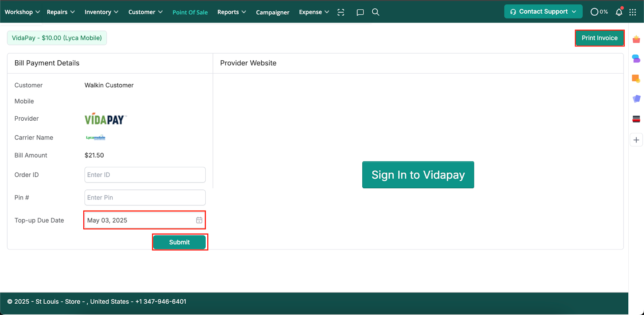Open the orange note sidebar icon
Screen dimensions: 644x315
tap(636, 78)
